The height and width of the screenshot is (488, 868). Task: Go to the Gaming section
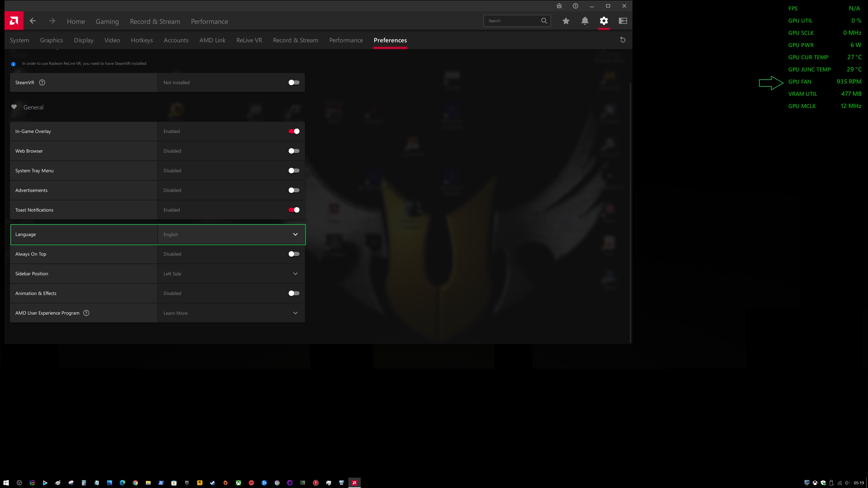click(x=107, y=21)
